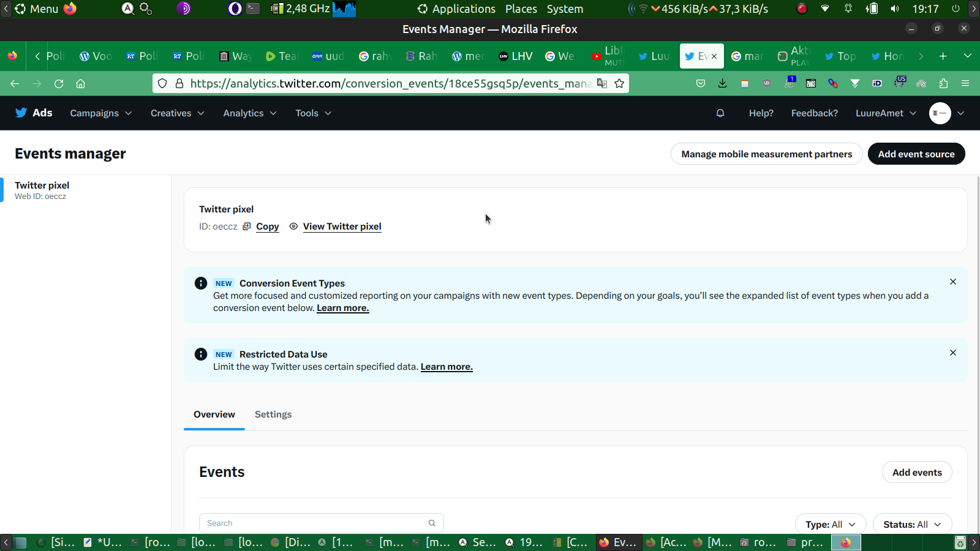Open the Firefox hamburger menu
This screenshot has height=551, width=980.
(965, 83)
